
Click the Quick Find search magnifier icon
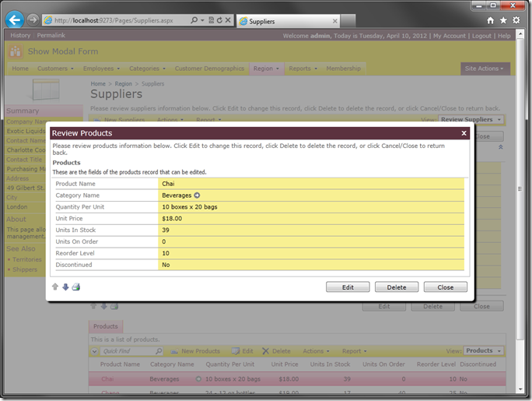pos(159,351)
